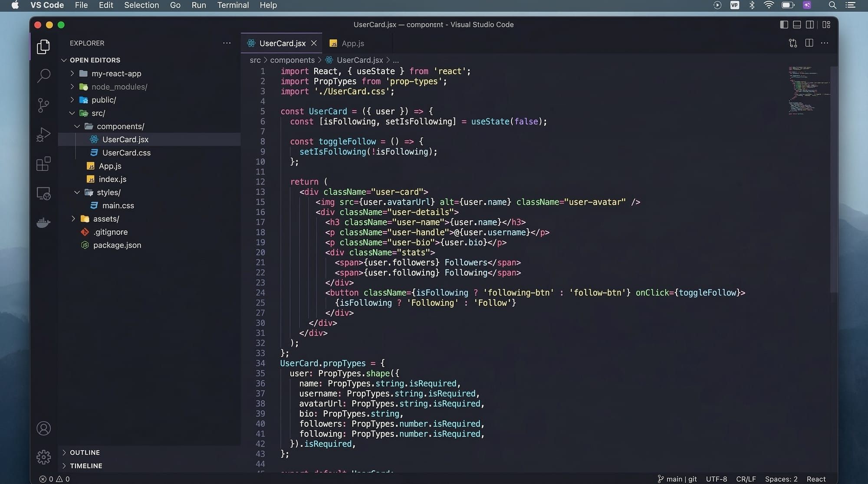This screenshot has width=868, height=484.
Task: Open the Manage settings gear
Action: point(43,457)
